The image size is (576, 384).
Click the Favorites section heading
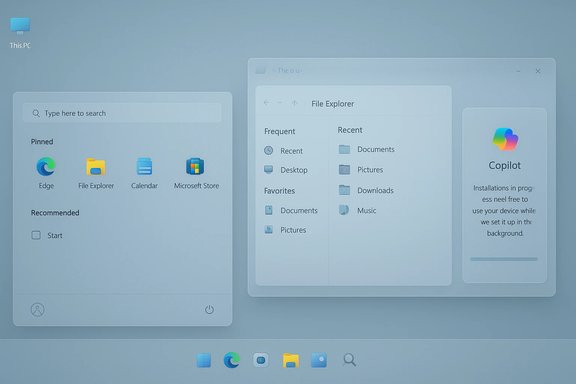(x=279, y=191)
